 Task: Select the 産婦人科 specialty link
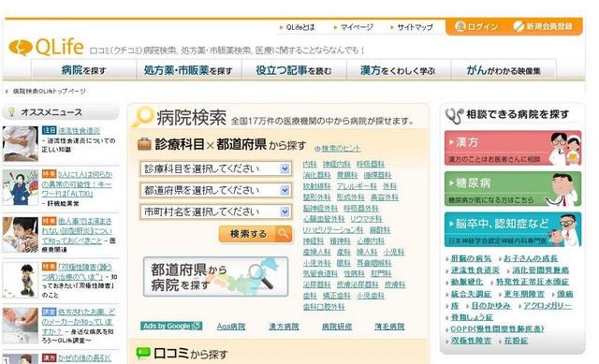(x=316, y=252)
